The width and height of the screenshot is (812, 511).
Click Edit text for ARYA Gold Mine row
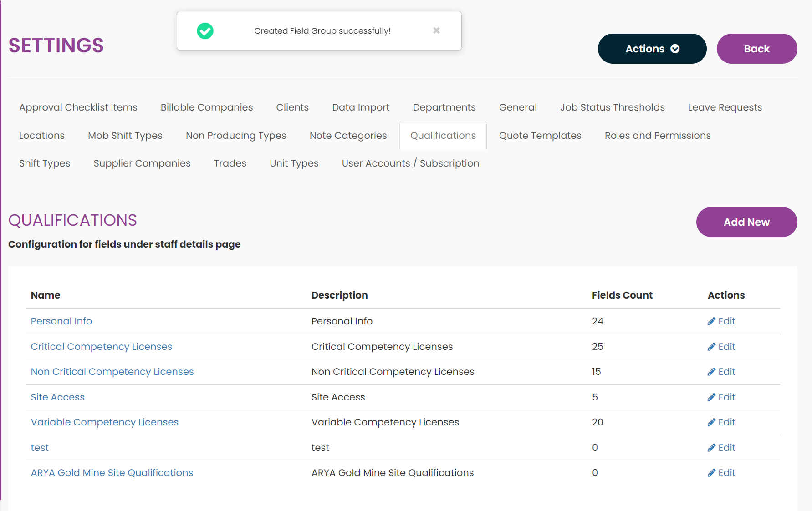(x=727, y=473)
